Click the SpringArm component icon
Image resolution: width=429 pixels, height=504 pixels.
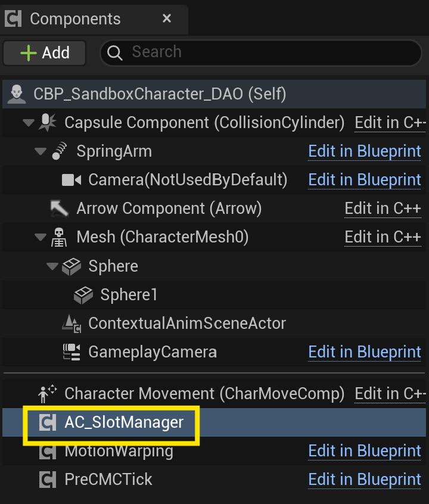59,151
